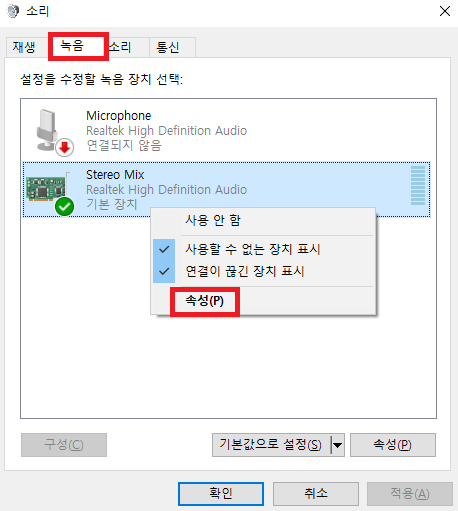This screenshot has height=511, width=458.
Task: Switch to the 재생 tab
Action: 24,47
